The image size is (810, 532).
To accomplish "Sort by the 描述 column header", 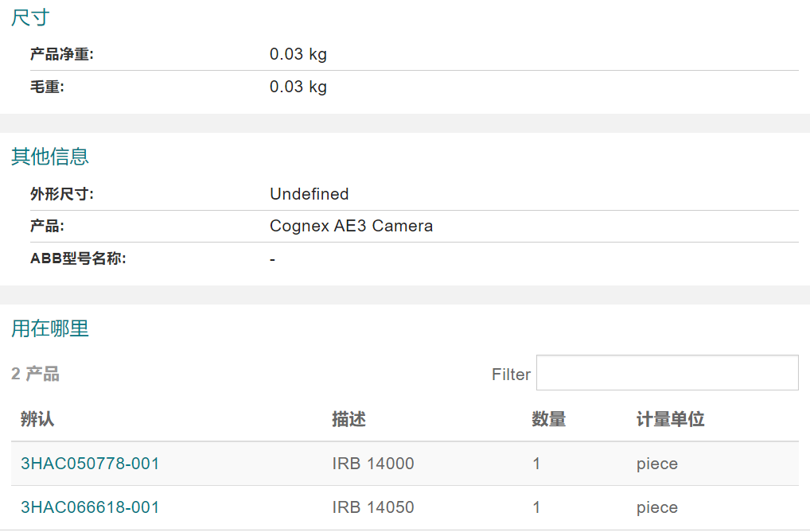I will pos(349,419).
